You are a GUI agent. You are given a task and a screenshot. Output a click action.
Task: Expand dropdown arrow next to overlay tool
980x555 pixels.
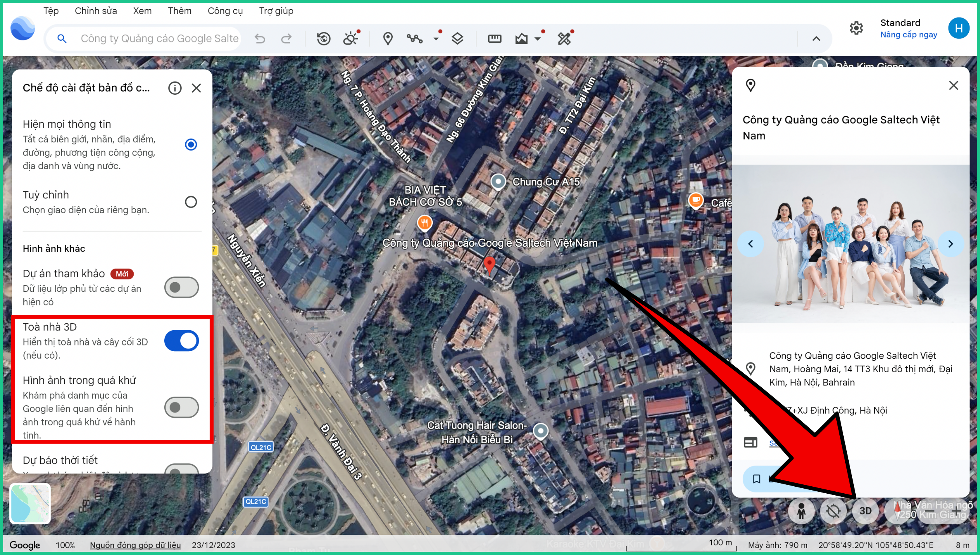(538, 39)
